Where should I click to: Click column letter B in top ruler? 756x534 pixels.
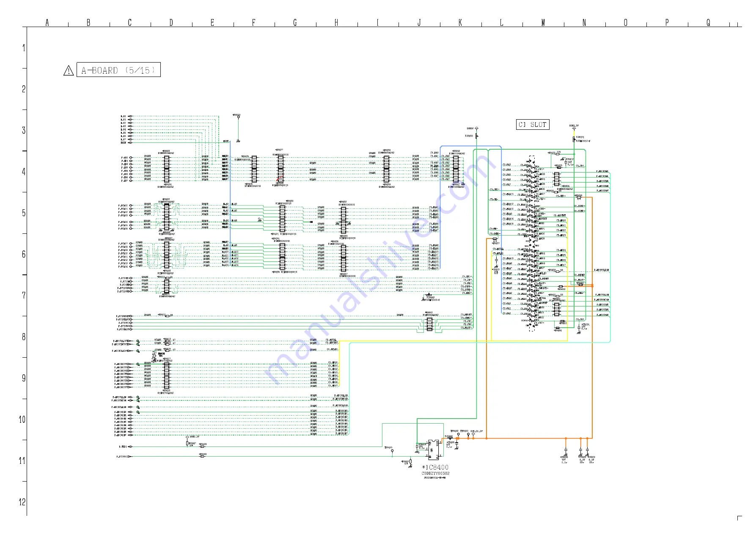click(88, 23)
